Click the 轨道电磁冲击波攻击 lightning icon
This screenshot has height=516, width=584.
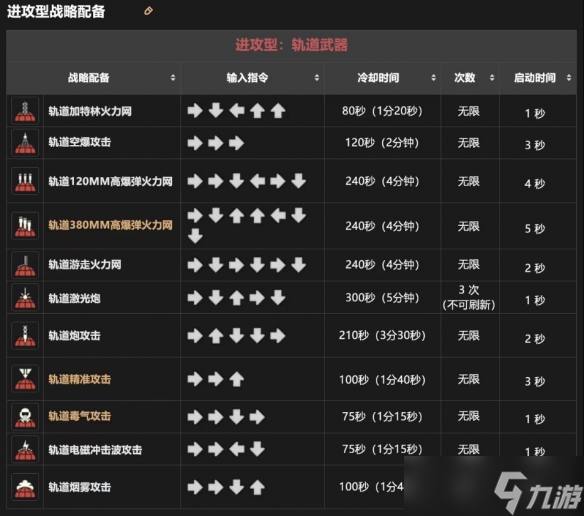(x=25, y=449)
